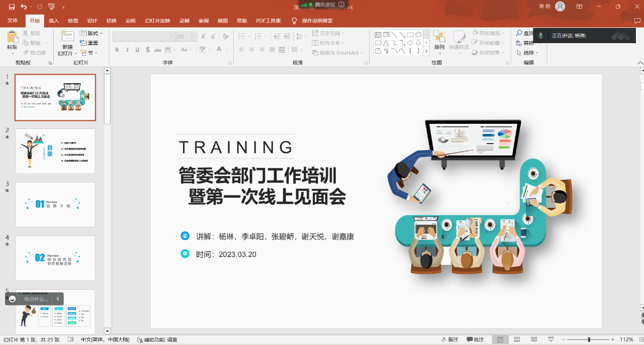
Task: Toggle the 备注 notes pane
Action: click(x=449, y=339)
